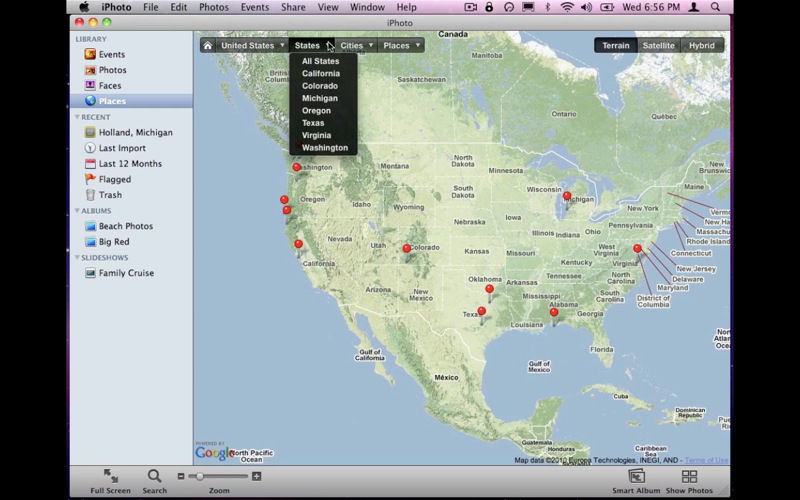Open the United States country dropdown

252,45
